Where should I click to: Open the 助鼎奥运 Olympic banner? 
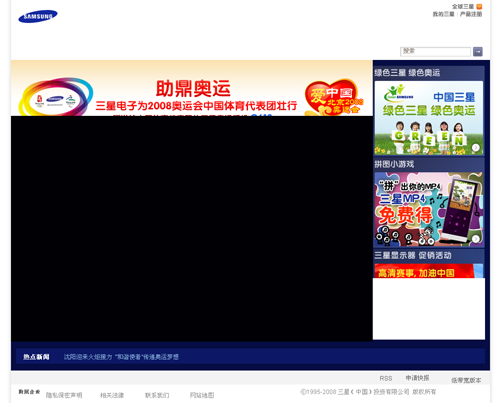(x=192, y=88)
